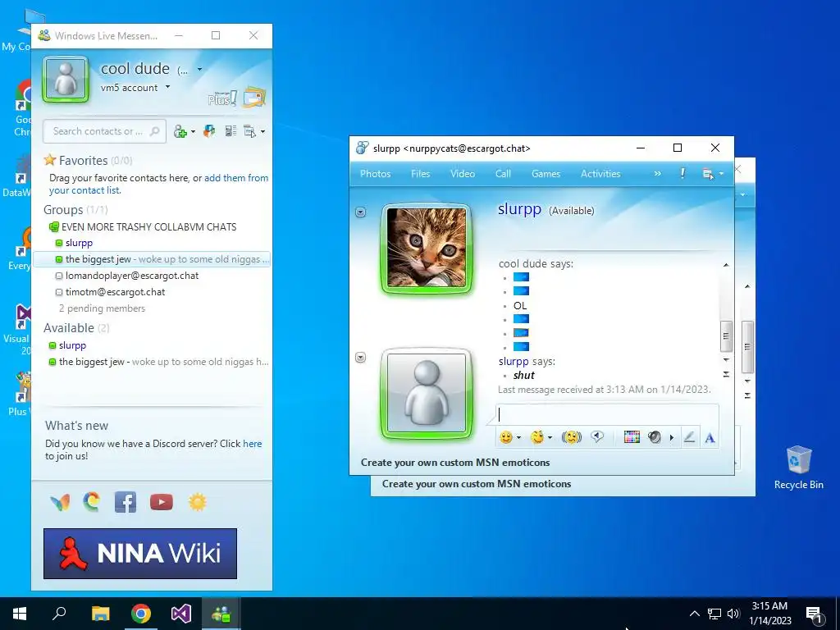Viewport: 840px width, 630px height.
Task: Click the wink icon
Action: [536, 437]
